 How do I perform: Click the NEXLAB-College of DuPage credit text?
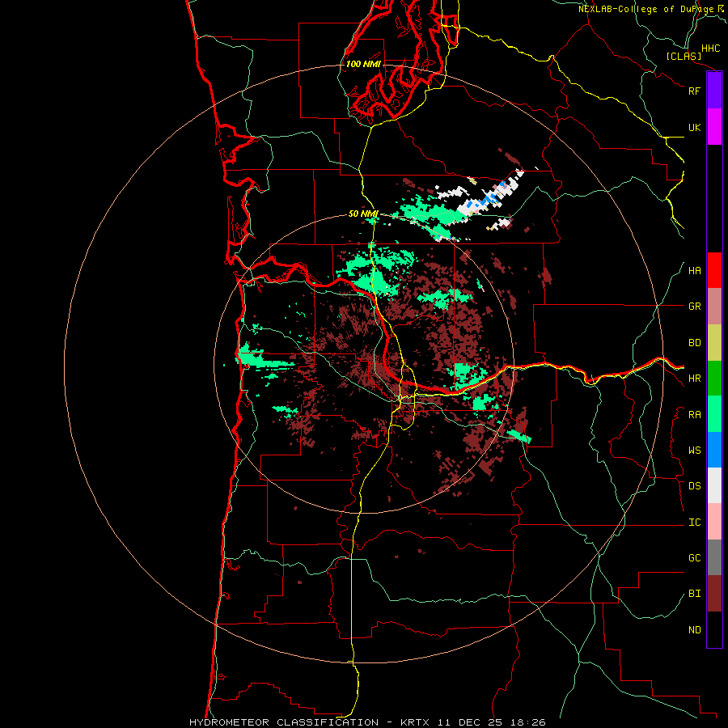point(650,9)
